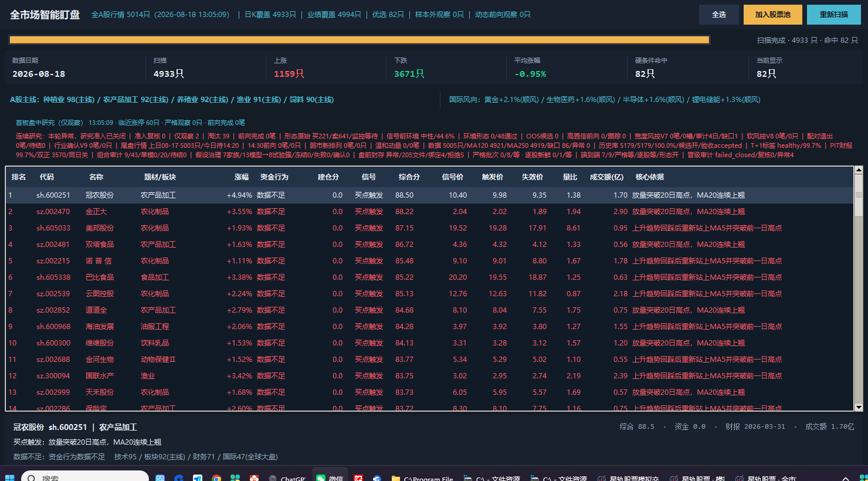Select the 云图控股 stock row
Image resolution: width=868 pixels, height=481 pixels.
[430, 294]
